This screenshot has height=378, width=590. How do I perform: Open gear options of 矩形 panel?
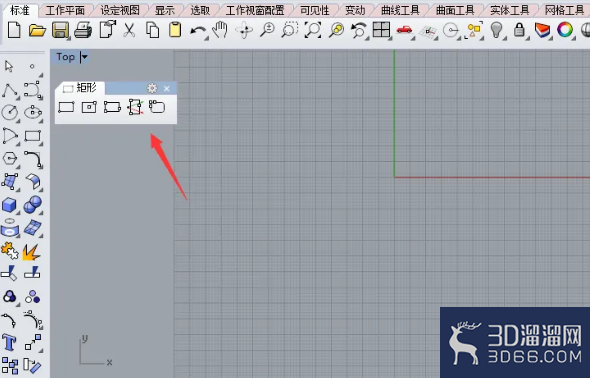(x=152, y=88)
